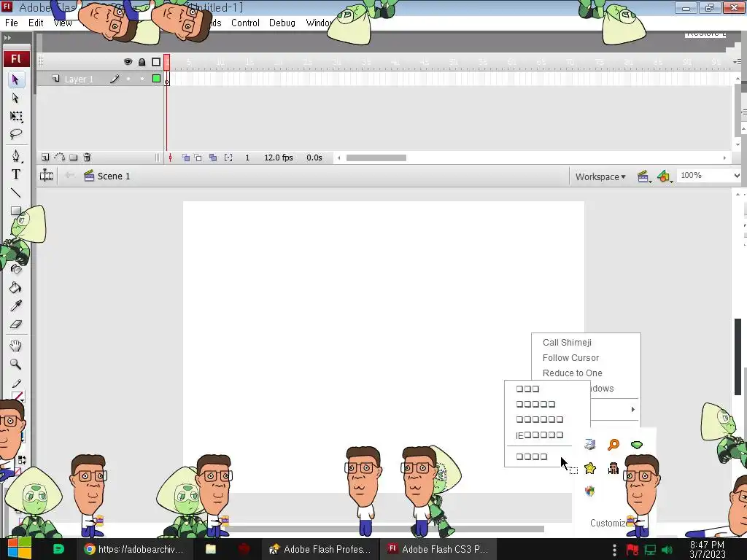Click the orange magnifier tray icon

614,445
